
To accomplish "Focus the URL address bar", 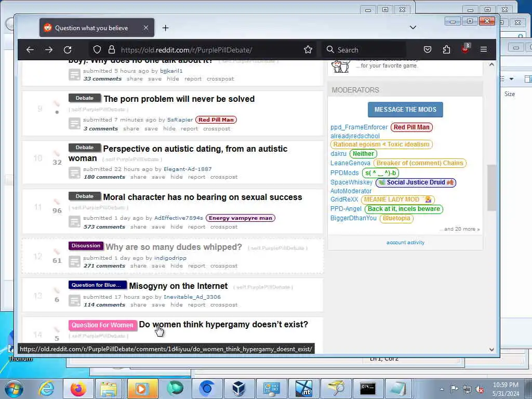I will [204, 50].
